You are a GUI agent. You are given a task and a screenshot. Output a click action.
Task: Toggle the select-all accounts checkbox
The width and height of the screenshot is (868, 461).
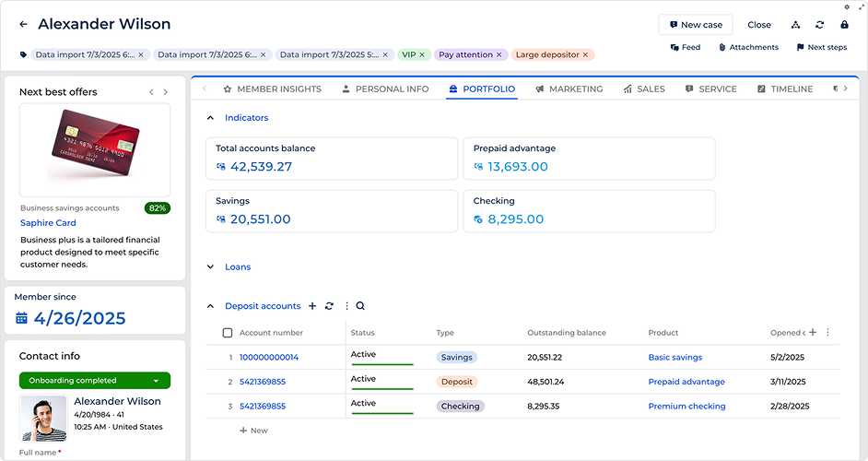[228, 333]
